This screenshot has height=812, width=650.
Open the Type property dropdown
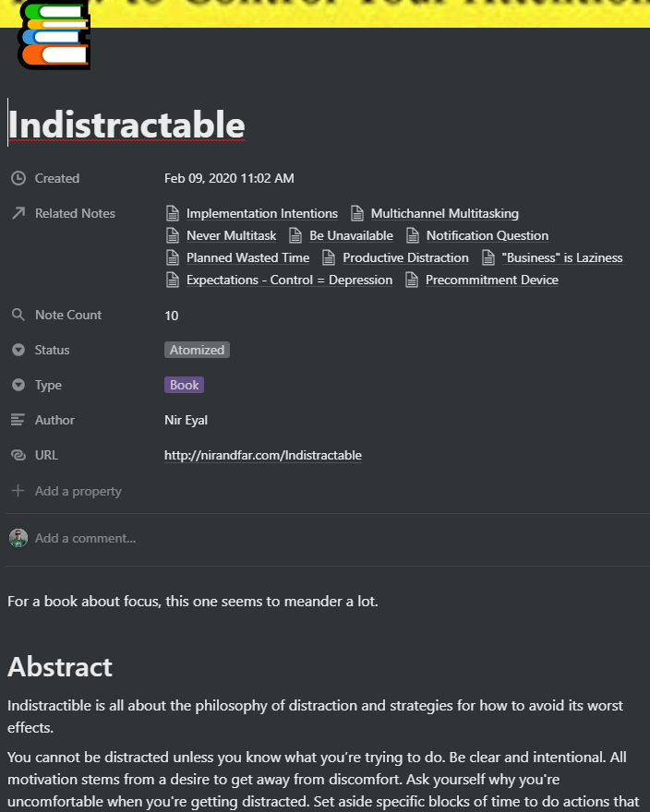18,385
